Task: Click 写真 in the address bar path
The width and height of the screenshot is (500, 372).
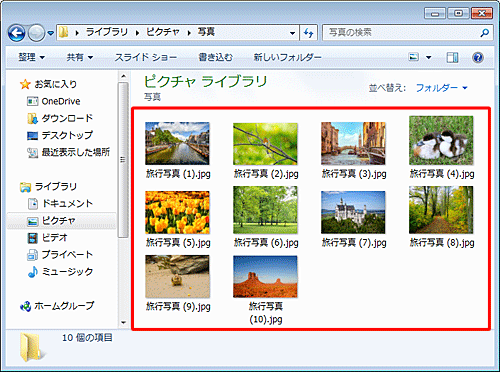Action: coord(206,32)
